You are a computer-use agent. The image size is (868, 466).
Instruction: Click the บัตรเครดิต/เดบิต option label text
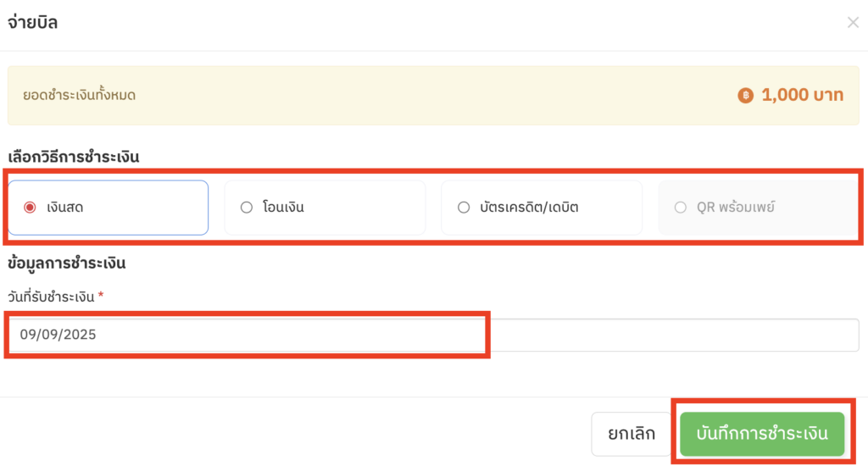tap(529, 208)
